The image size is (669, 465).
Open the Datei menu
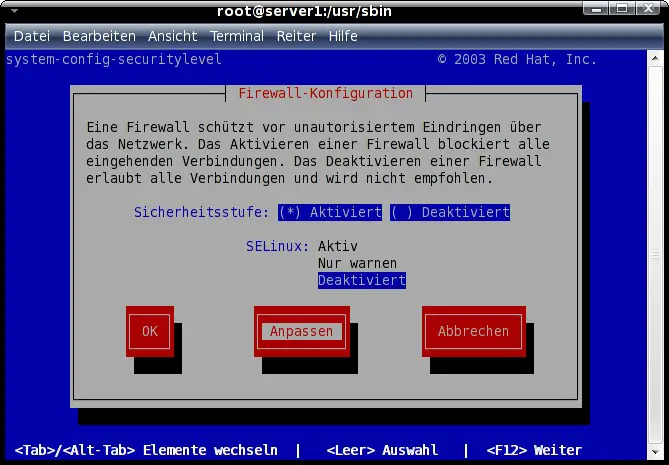32,36
